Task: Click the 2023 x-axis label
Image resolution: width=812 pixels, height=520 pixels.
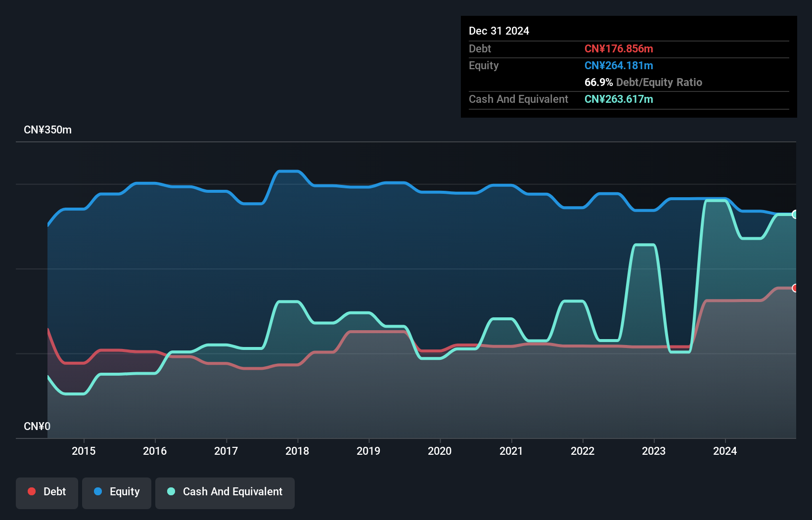Action: [654, 451]
